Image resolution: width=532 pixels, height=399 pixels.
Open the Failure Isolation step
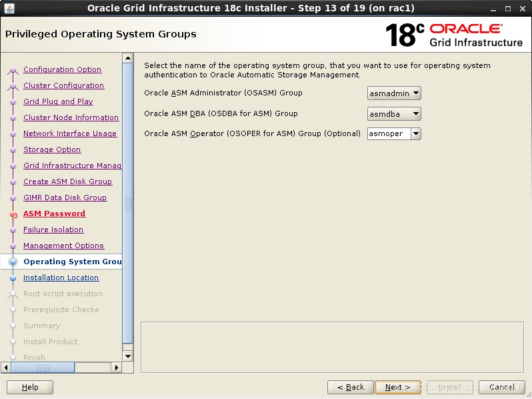pyautogui.click(x=53, y=230)
